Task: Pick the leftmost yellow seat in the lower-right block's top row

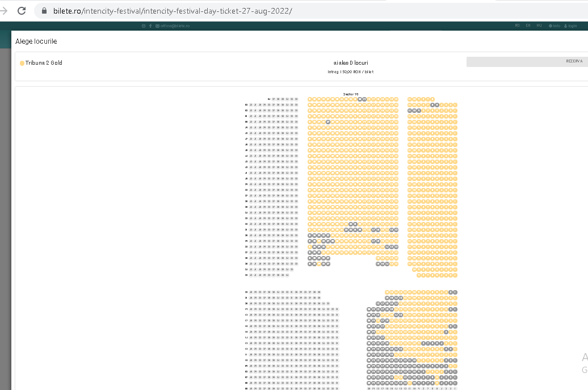Action: click(x=387, y=292)
